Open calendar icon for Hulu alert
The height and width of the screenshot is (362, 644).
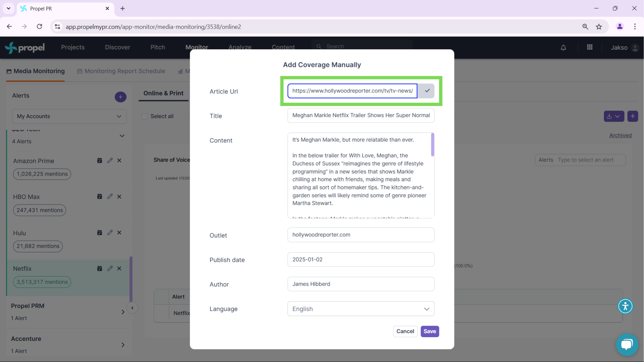click(100, 233)
